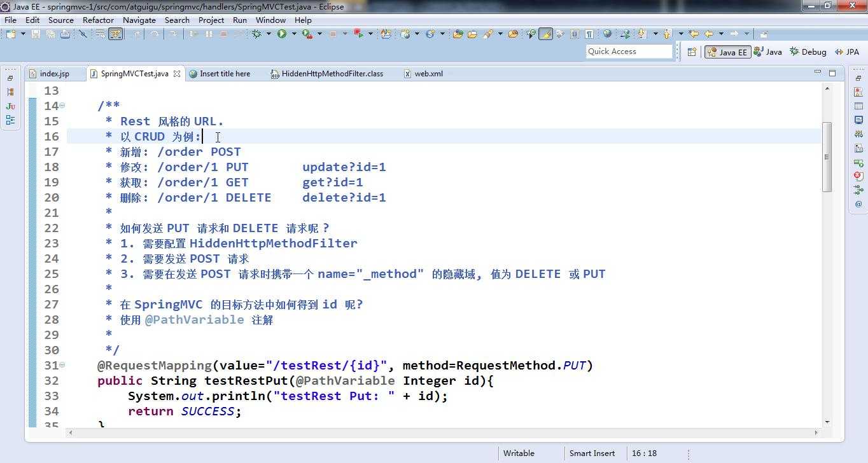The image size is (868, 463).
Task: Click the @ icon in the right sidebar
Action: tap(858, 204)
